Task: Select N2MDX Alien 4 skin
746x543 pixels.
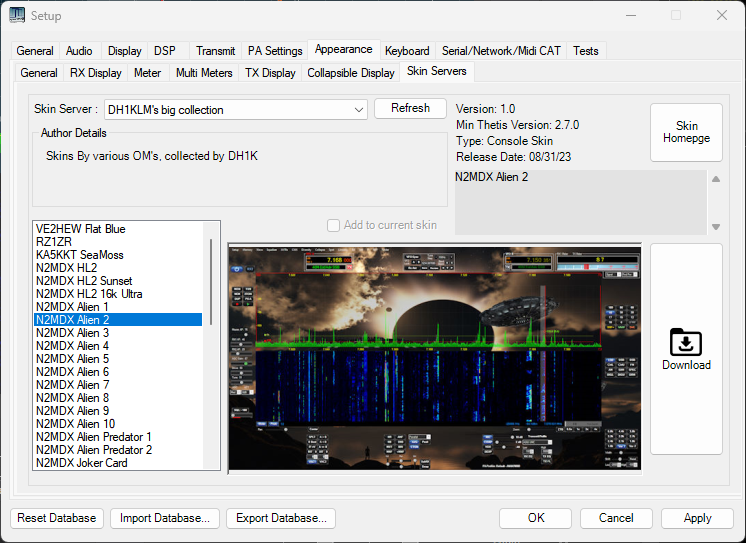Action: coord(118,346)
